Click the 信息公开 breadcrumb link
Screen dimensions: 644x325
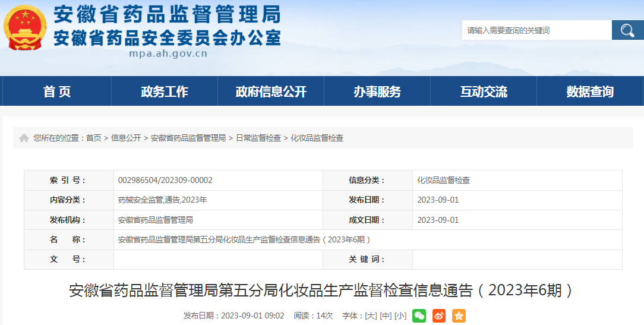[126, 138]
